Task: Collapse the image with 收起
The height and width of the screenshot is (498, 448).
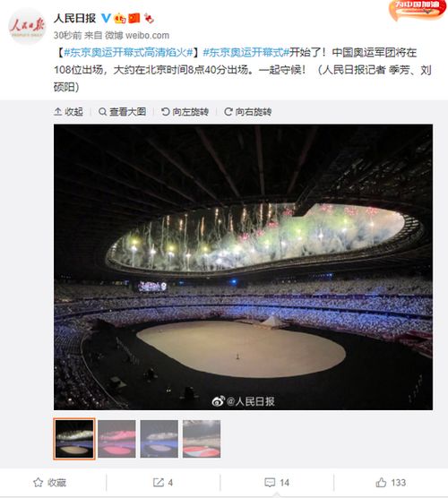Action: pos(68,112)
